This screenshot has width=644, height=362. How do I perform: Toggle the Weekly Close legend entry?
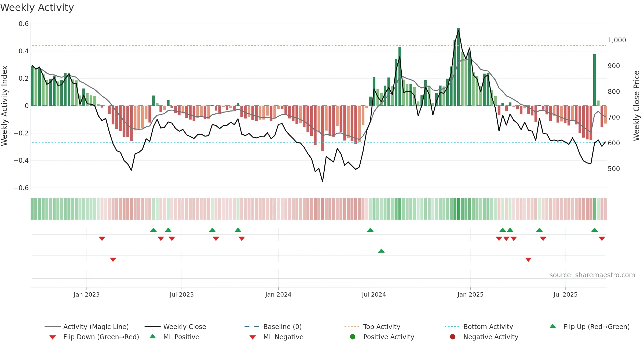click(175, 327)
